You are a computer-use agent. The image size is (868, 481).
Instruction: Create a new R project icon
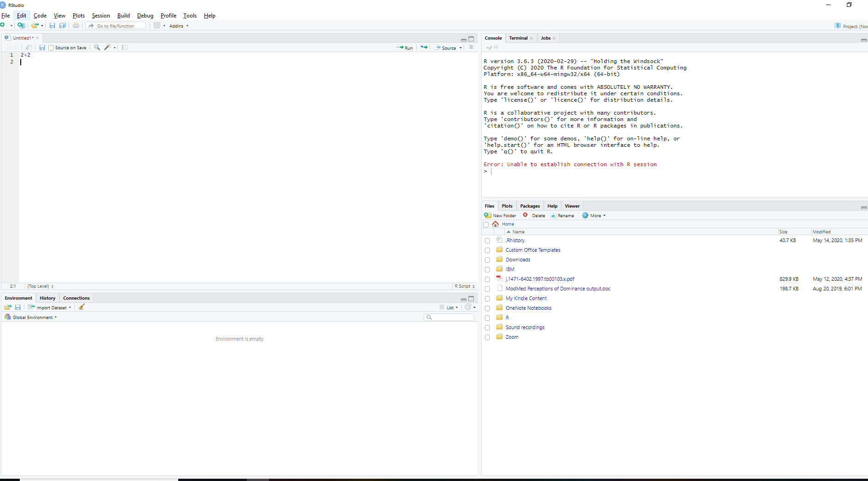click(21, 25)
